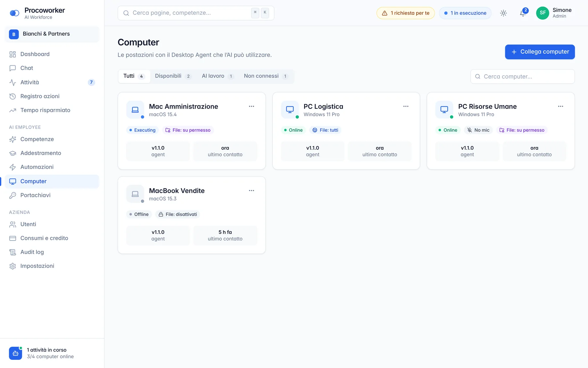Open Chat in the sidebar
588x368 pixels.
point(52,68)
